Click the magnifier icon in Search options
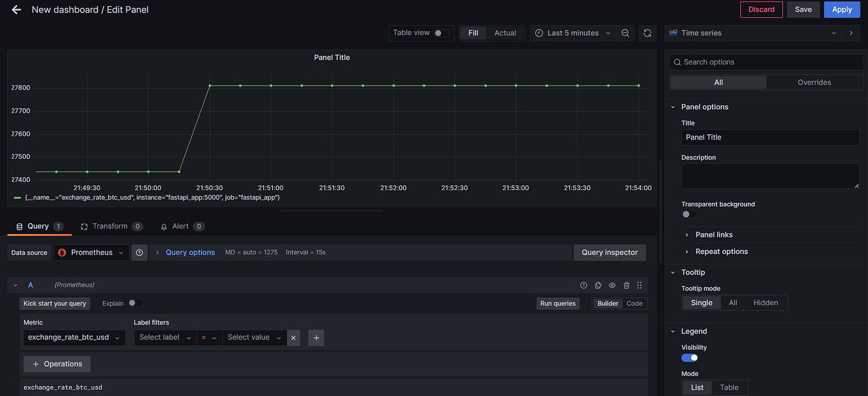The height and width of the screenshot is (396, 868). click(x=677, y=62)
